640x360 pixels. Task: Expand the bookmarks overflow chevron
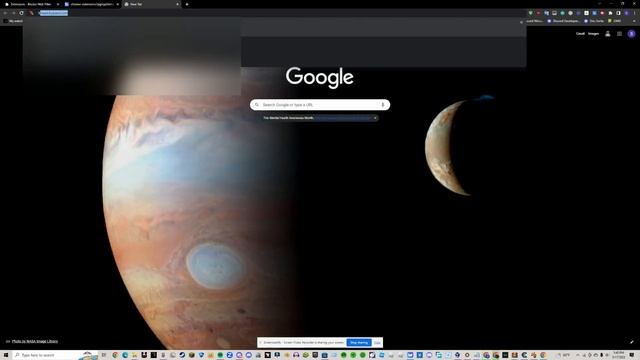coord(634,21)
